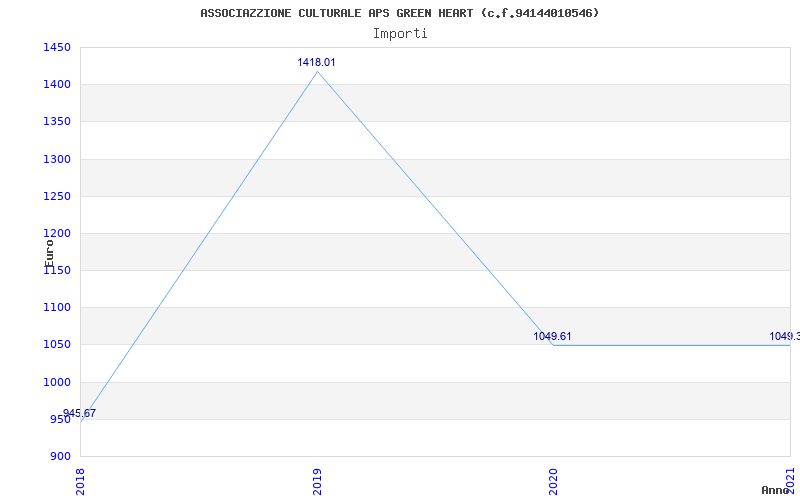This screenshot has width=800, height=500.
Task: Click the 2020 x-axis label
Action: [553, 482]
